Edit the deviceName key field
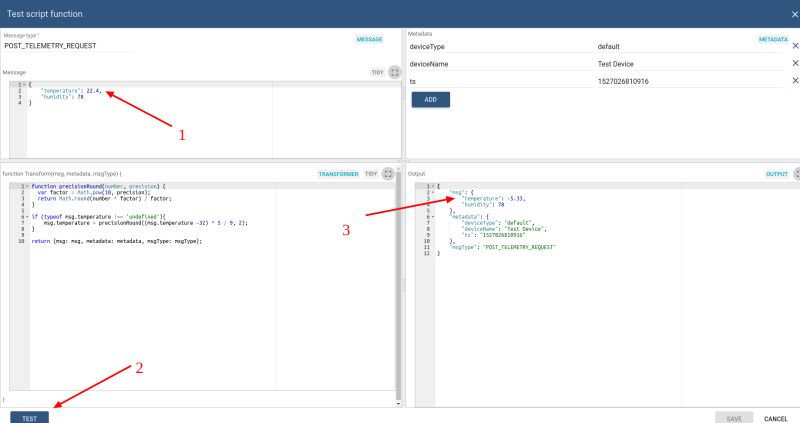 (501, 64)
